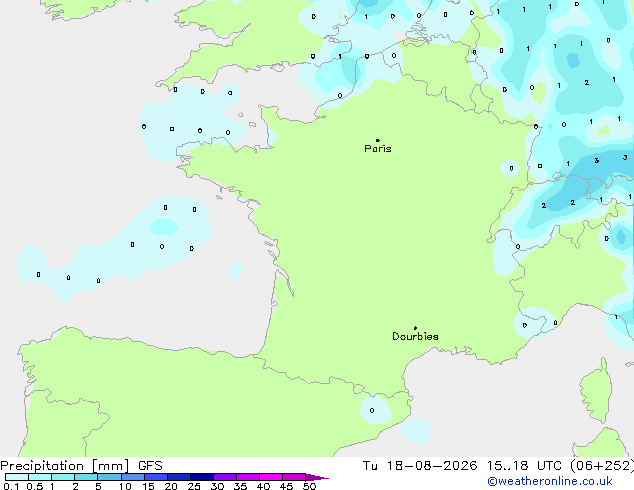Select the 10–15 mm legend swatch
This screenshot has width=634, height=490.
(x=132, y=477)
